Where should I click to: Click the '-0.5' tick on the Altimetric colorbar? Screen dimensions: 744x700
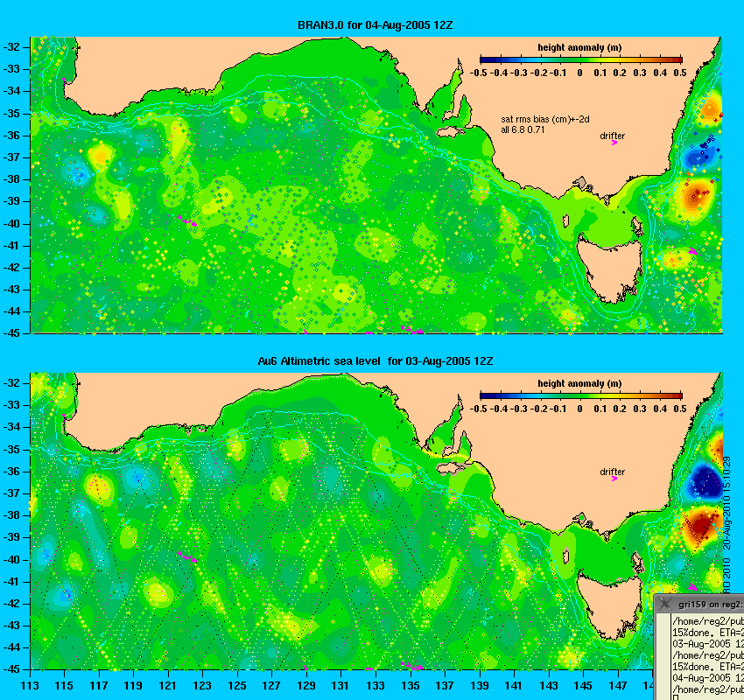(478, 409)
